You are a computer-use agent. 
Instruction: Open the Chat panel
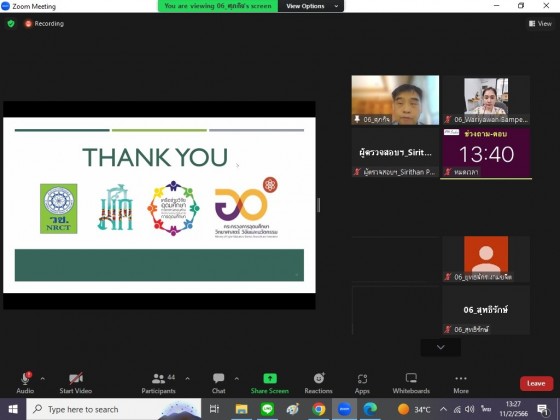click(219, 383)
